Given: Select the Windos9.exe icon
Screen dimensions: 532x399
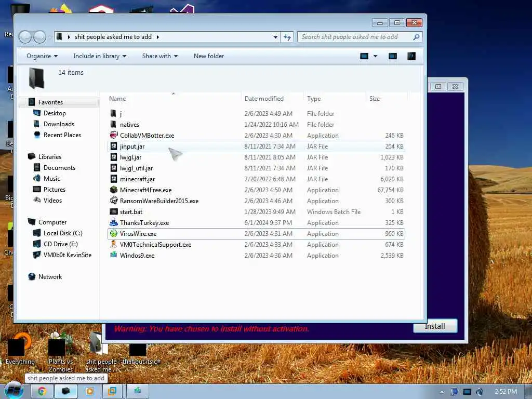Looking at the screenshot, I should (114, 255).
